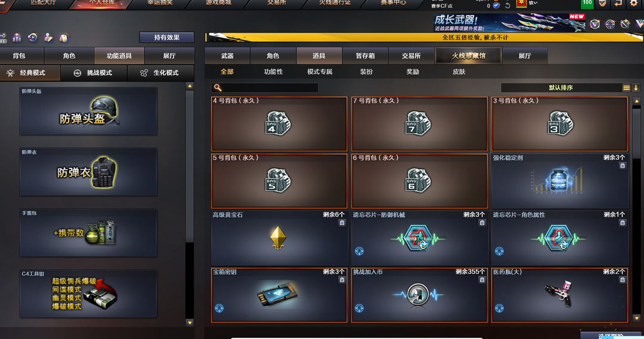Click the settings gear icon
Image resolution: width=644 pixels, height=339 pixels.
click(x=634, y=4)
